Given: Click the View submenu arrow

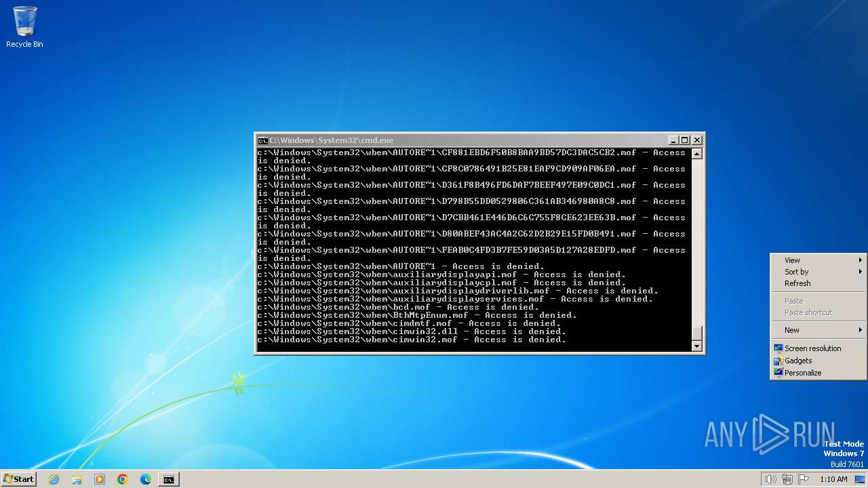Looking at the screenshot, I should tap(861, 260).
